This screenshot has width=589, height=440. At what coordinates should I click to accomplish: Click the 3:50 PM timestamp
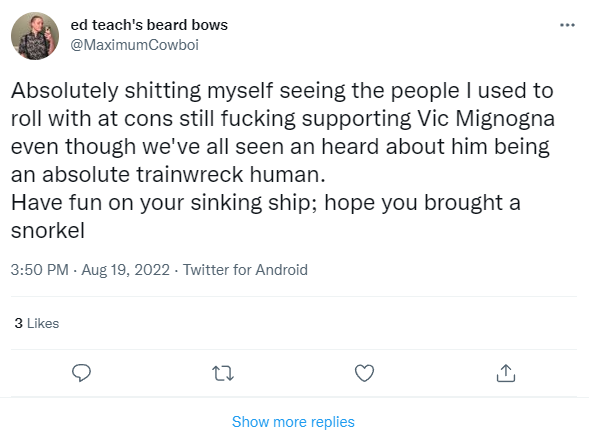(39, 270)
